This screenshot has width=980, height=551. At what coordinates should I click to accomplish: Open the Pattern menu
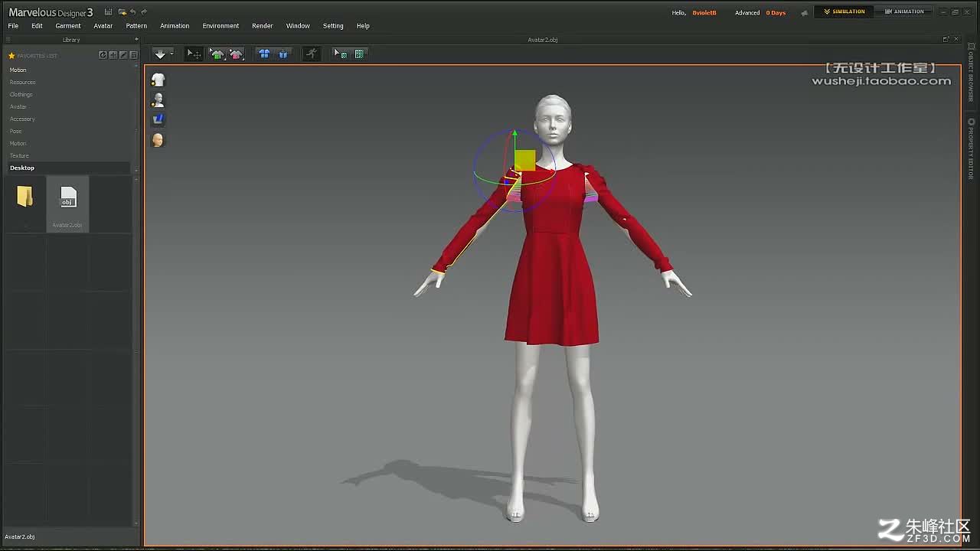[136, 26]
